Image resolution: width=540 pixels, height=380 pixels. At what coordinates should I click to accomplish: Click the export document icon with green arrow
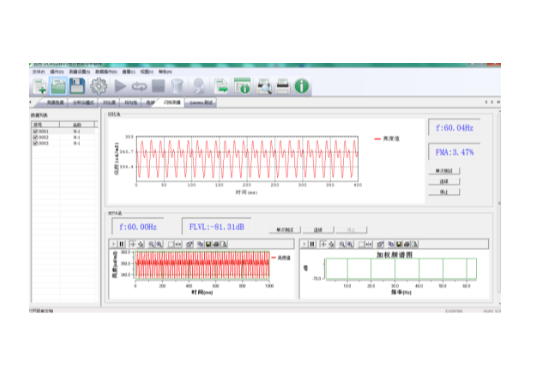click(x=221, y=86)
